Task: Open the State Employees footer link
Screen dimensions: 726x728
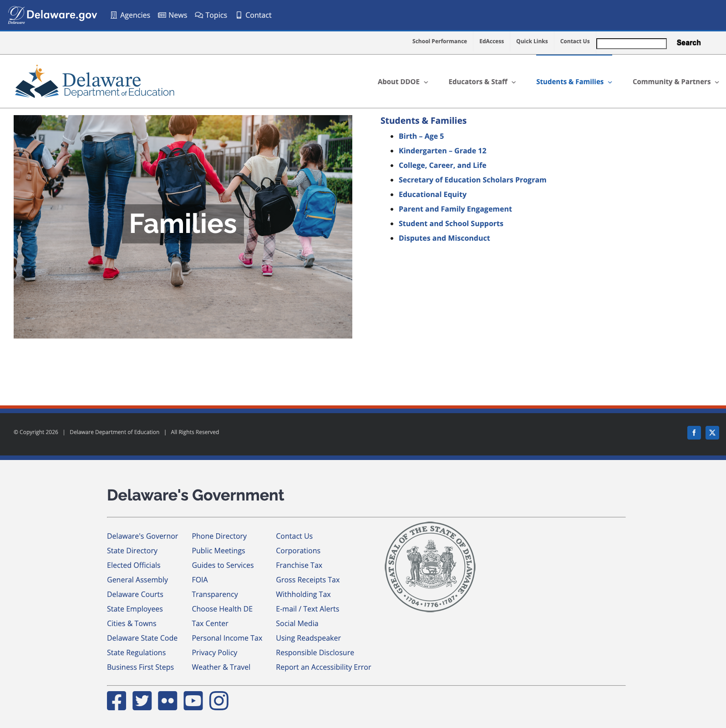Action: [x=135, y=609]
